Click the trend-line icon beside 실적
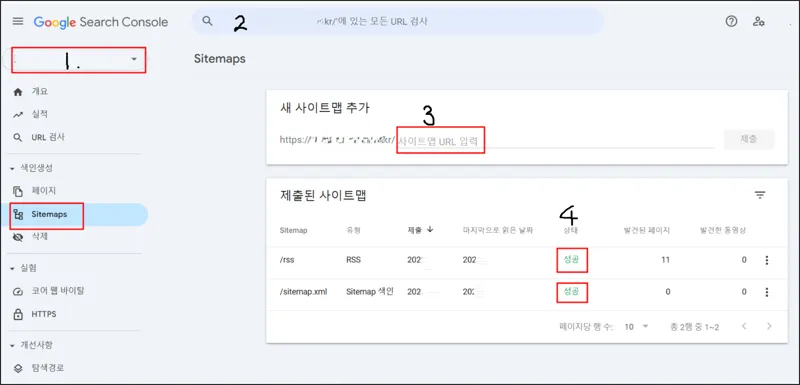Viewport: 800px width, 385px height. point(18,115)
